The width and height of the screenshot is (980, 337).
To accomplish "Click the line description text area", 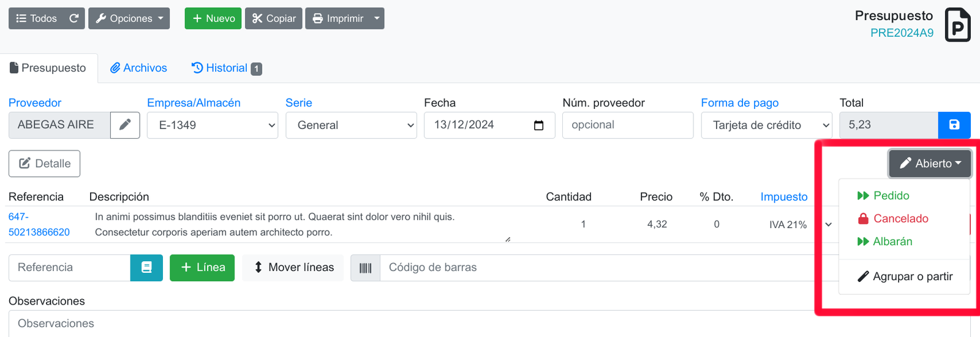I will [300, 224].
